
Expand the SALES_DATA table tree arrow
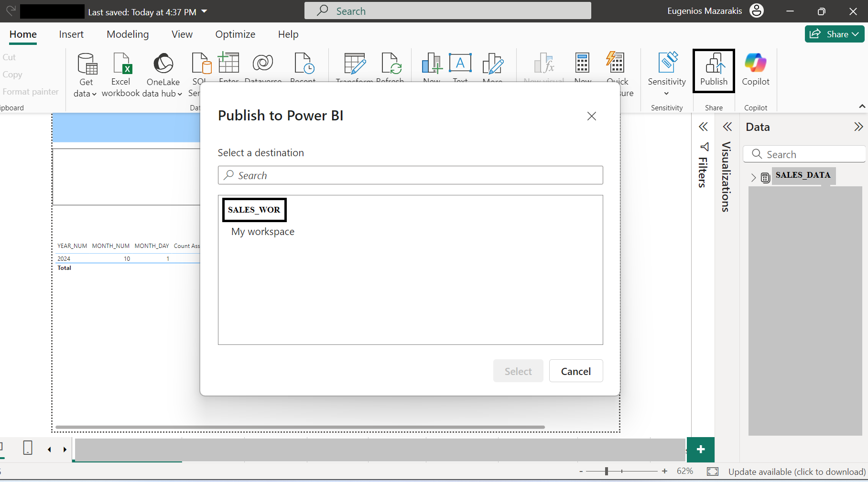pyautogui.click(x=754, y=178)
